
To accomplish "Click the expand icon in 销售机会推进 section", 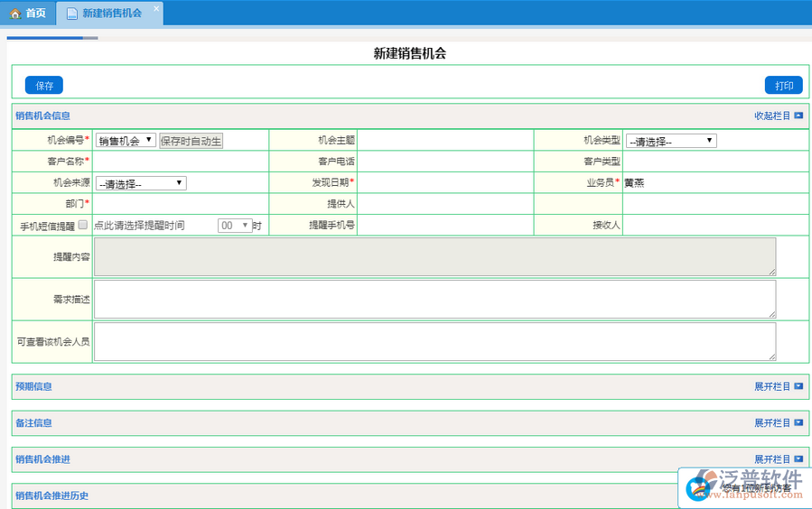I will tap(798, 459).
